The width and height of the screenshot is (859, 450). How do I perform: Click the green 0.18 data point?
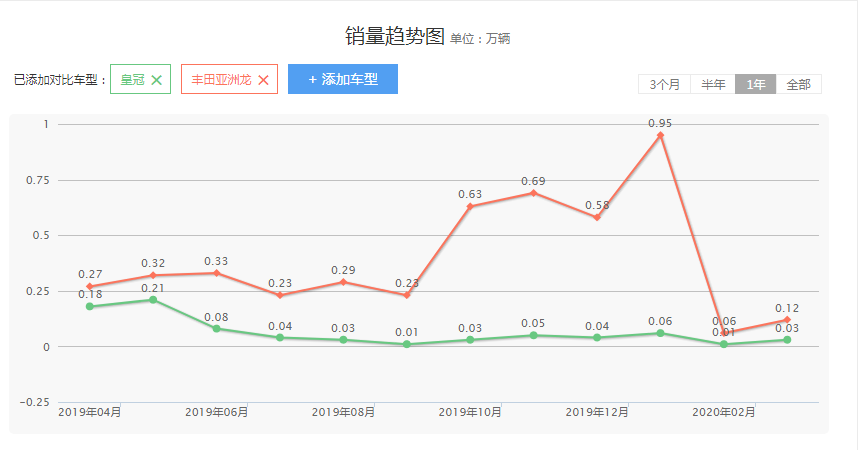click(90, 306)
